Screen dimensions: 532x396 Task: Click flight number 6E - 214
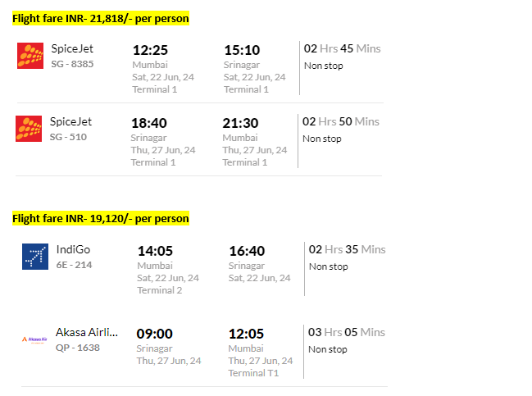coord(74,265)
